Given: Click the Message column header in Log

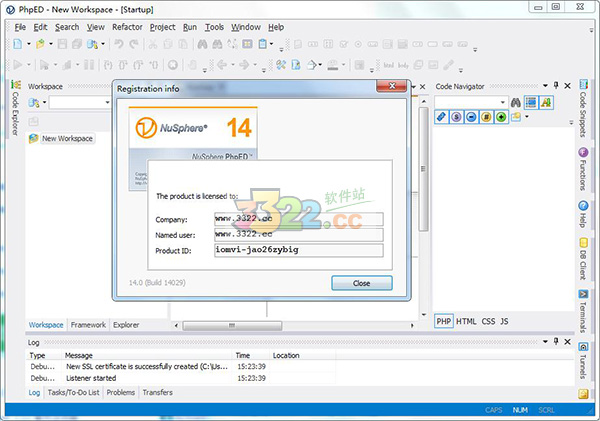Looking at the screenshot, I should click(x=147, y=356).
